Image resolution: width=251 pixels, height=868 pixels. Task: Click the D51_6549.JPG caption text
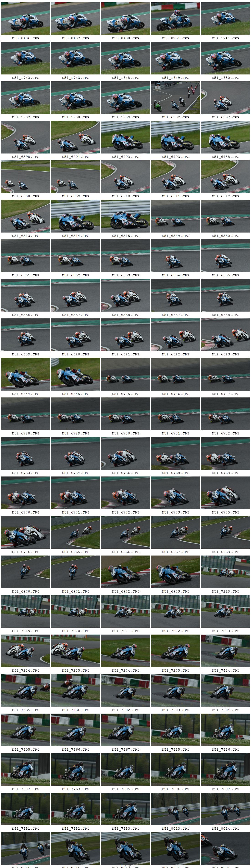[175, 236]
